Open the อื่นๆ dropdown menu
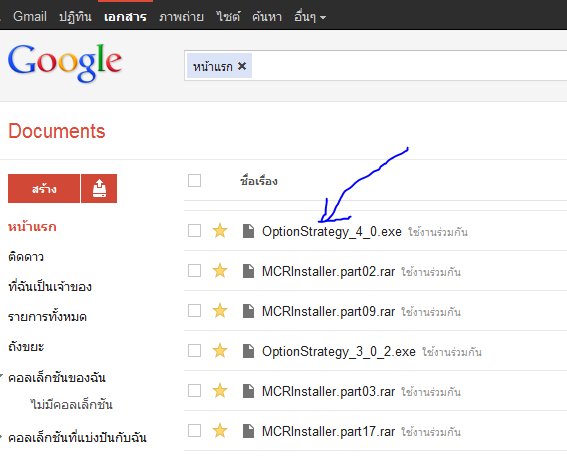567x461 pixels. point(310,17)
